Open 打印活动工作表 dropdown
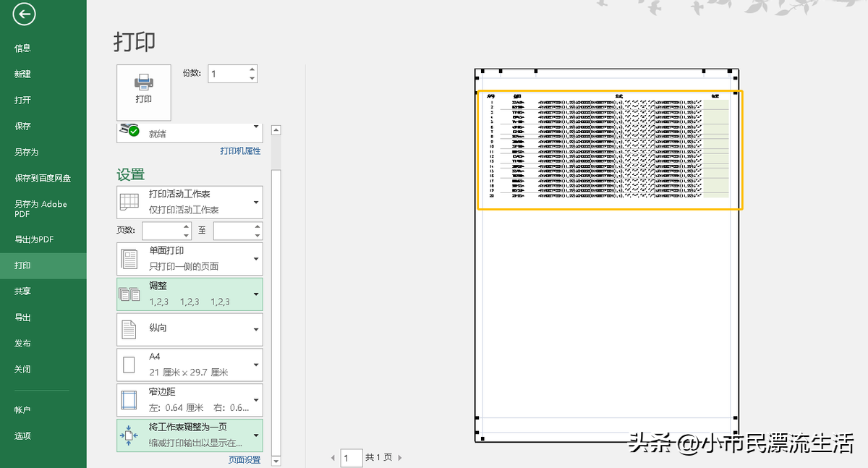The width and height of the screenshot is (868, 468). coord(190,202)
